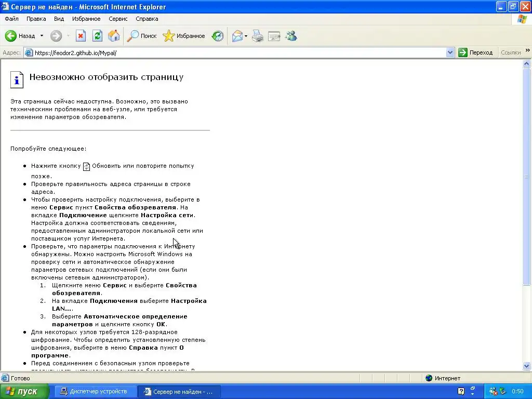Click the Windows flag logo throbber
Screen dimensions: 532x399
(x=522, y=19)
